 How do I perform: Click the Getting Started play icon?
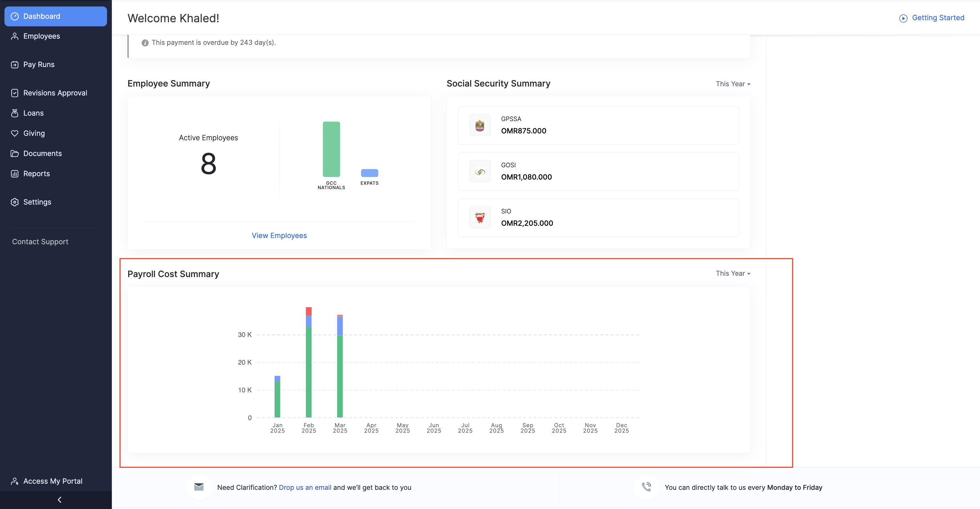903,18
